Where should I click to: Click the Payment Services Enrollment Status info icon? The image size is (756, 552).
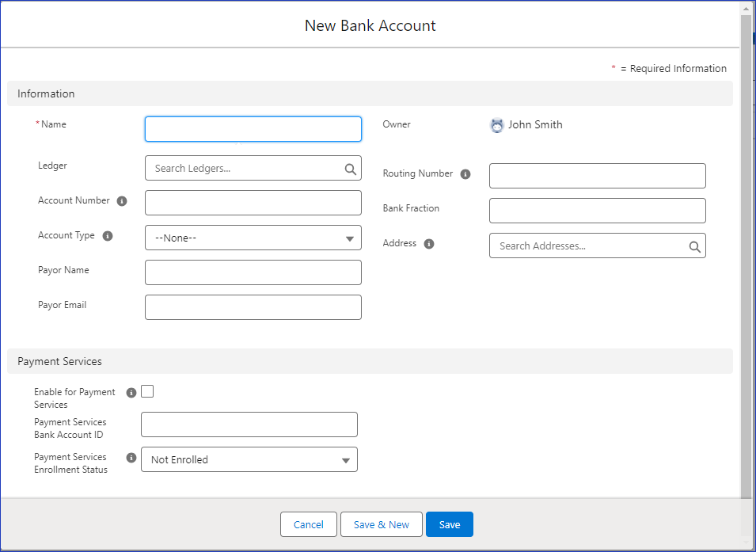(x=131, y=458)
